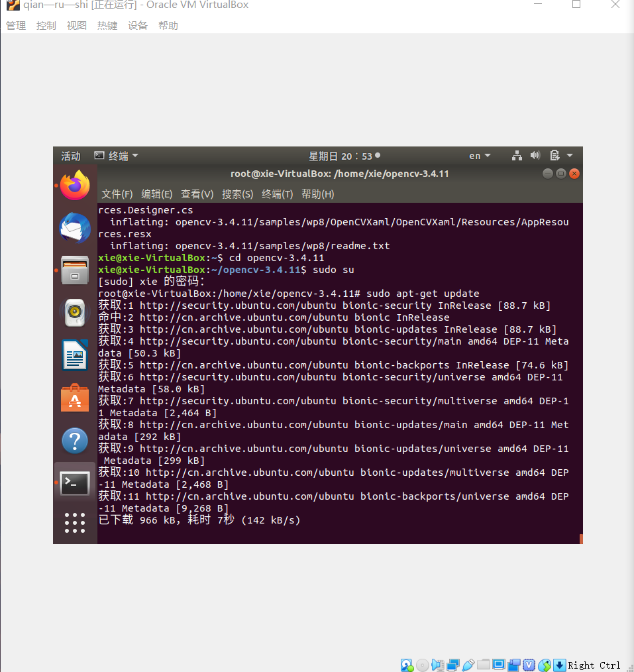Viewport: 634px width, 672px height.
Task: Open terminal 搜索(S) menu
Action: coord(237,194)
